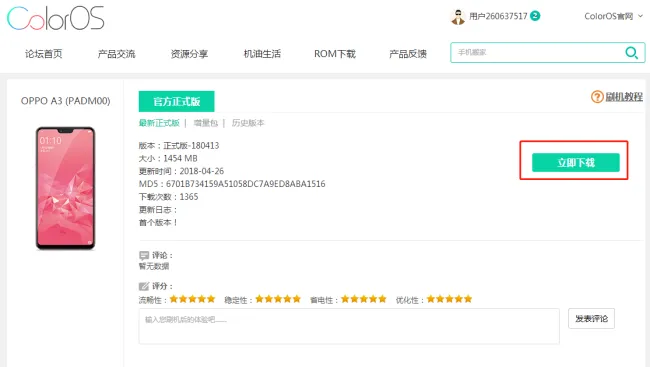The width and height of the screenshot is (650, 367).
Task: Click the OPPO A3 (PADM00) title text
Action: point(65,101)
